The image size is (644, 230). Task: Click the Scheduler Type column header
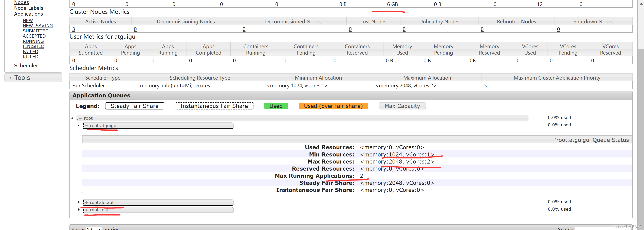(x=103, y=78)
